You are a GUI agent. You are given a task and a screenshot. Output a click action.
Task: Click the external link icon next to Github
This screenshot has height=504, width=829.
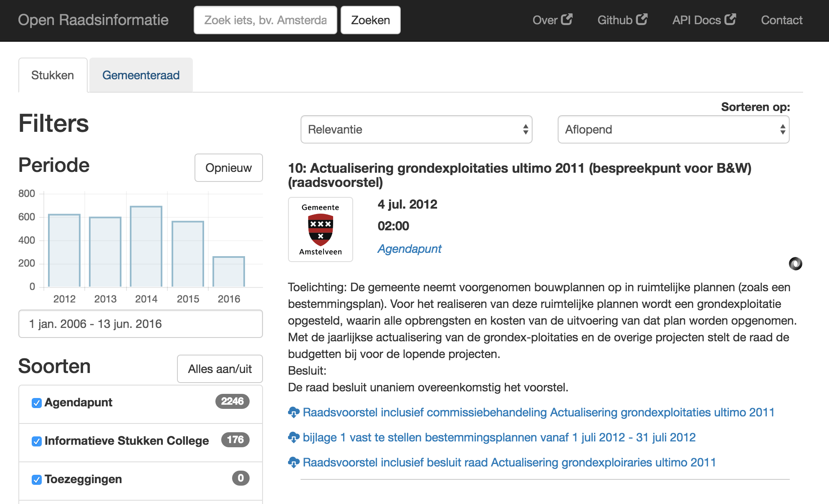[642, 19]
